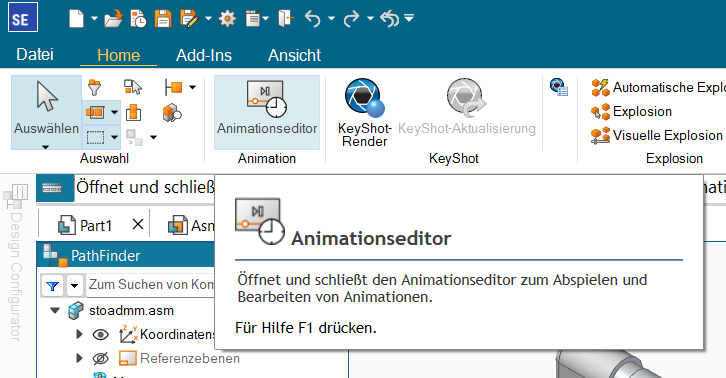726x378 pixels.
Task: Click the Explosion command
Action: click(632, 112)
